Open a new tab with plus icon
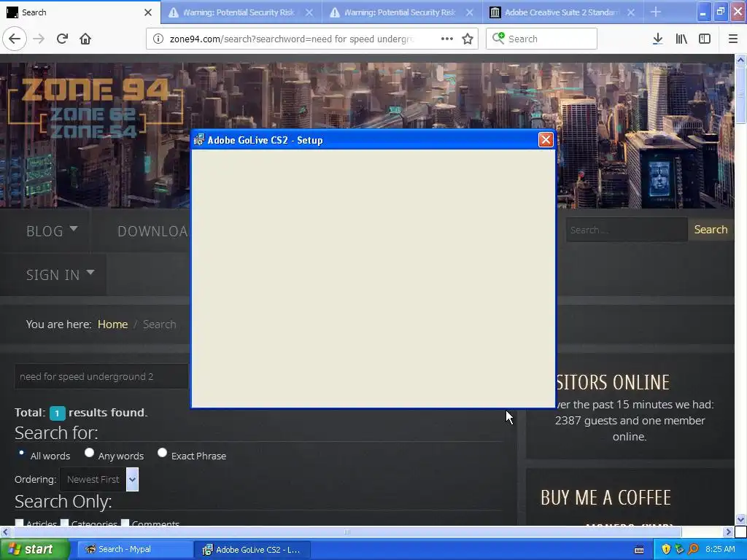This screenshot has width=747, height=560. pos(656,12)
